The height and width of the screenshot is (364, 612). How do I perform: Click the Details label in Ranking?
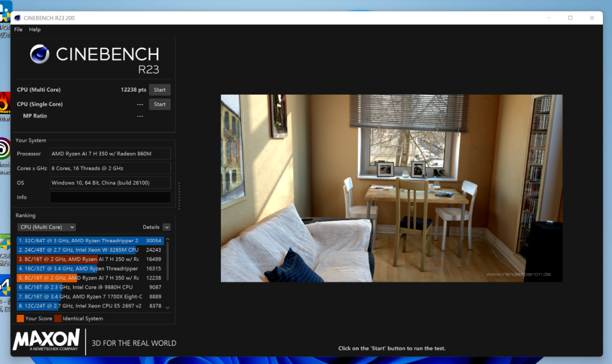(151, 227)
